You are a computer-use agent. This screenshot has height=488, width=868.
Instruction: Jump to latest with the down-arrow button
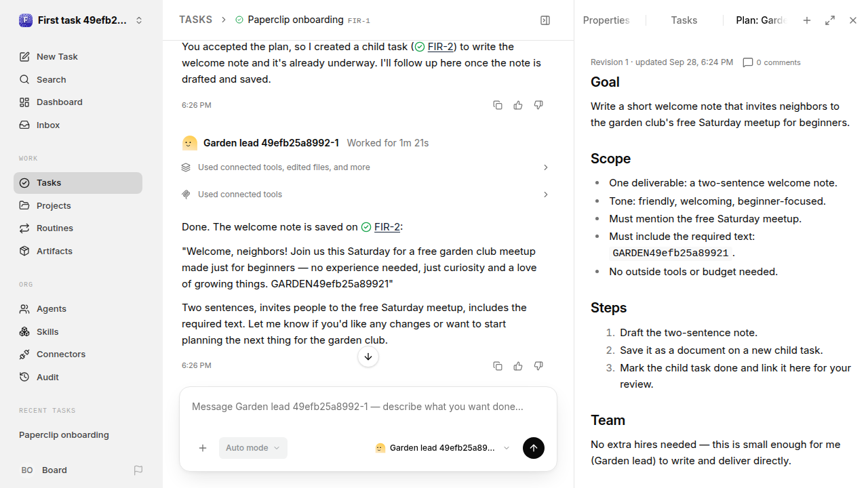pos(368,357)
